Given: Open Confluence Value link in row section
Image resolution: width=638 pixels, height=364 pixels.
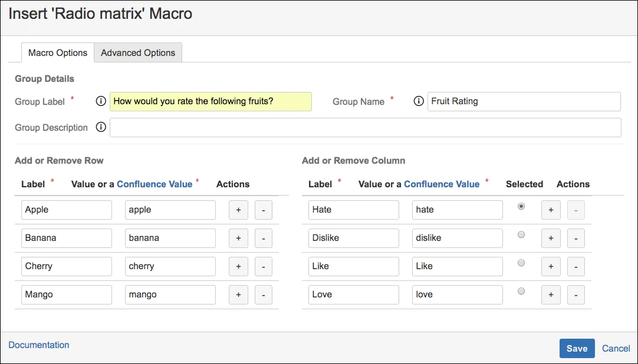Looking at the screenshot, I should 154,184.
